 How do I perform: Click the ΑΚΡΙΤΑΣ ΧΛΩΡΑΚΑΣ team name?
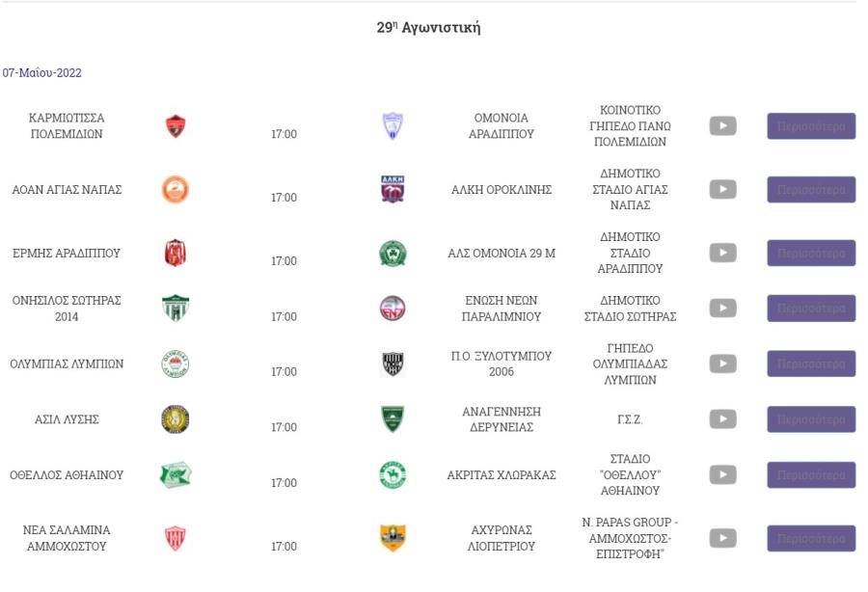(502, 475)
